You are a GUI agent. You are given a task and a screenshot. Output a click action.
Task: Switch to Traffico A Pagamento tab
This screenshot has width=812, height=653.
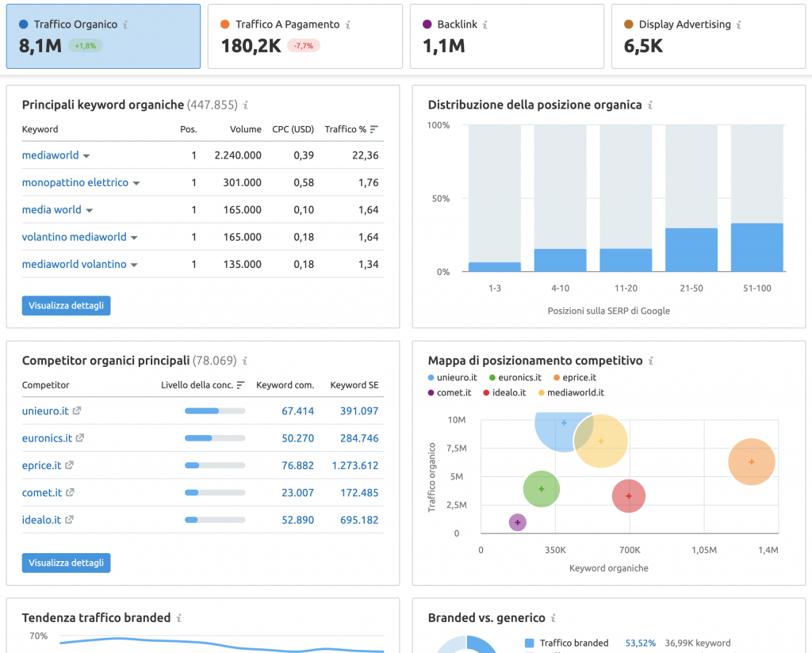coord(305,36)
